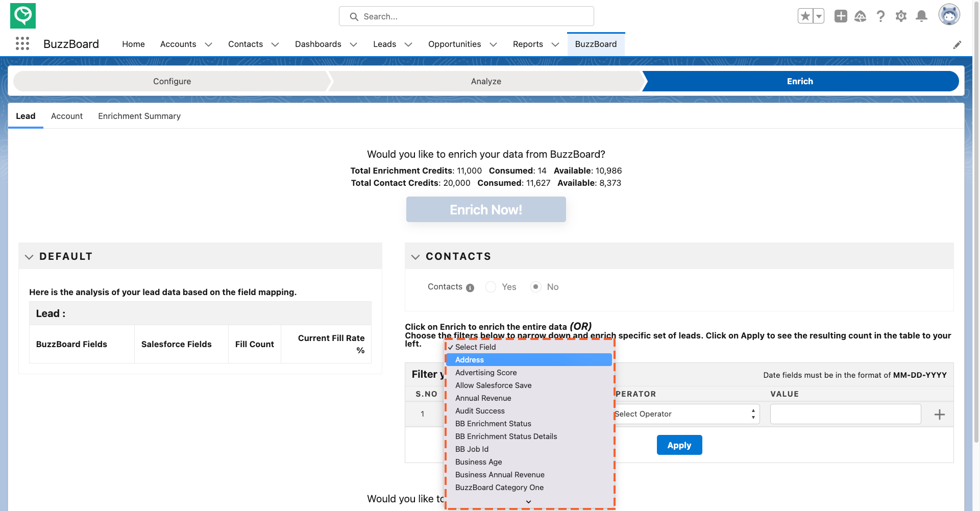Click the Favorites star icon
This screenshot has width=980, height=511.
805,16
